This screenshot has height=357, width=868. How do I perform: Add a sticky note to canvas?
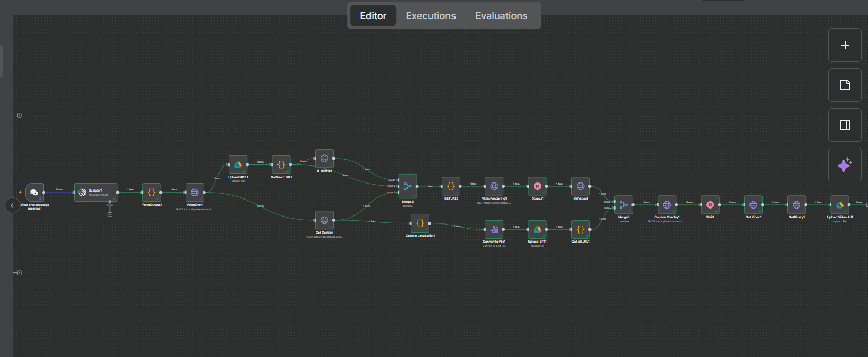pyautogui.click(x=845, y=85)
